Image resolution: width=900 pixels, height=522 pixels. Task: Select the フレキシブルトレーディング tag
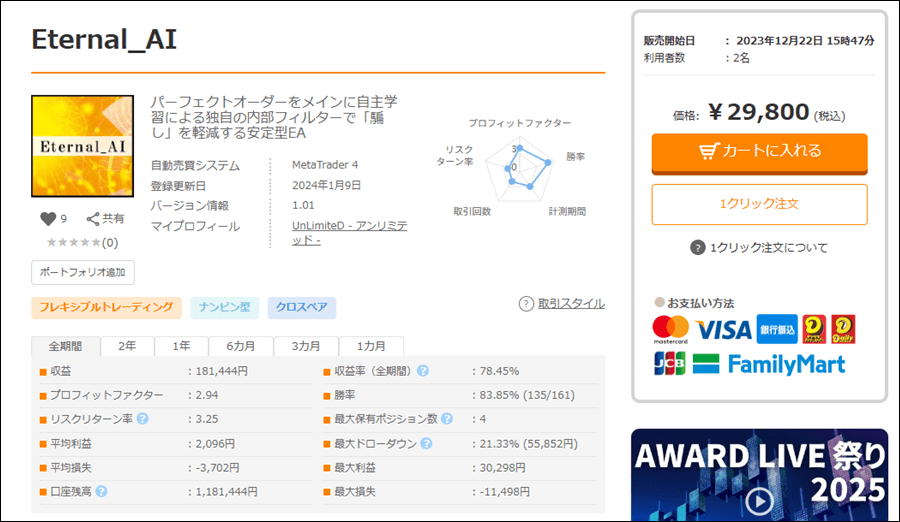tap(107, 308)
